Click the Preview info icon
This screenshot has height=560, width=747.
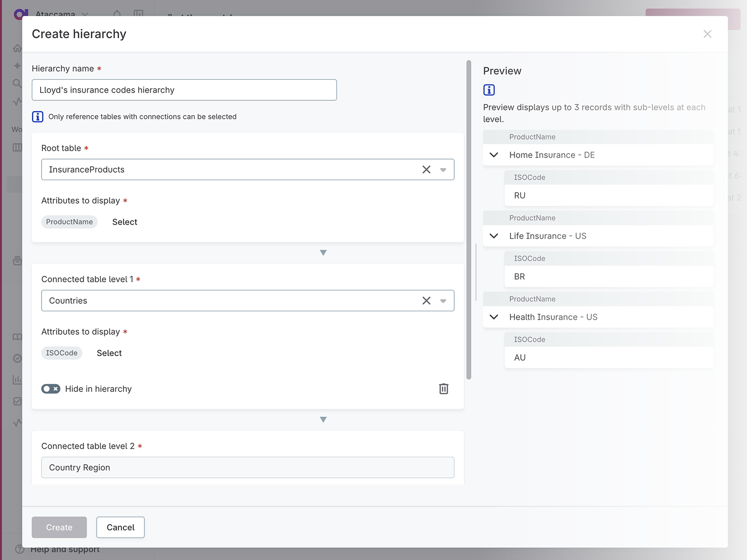click(x=489, y=90)
